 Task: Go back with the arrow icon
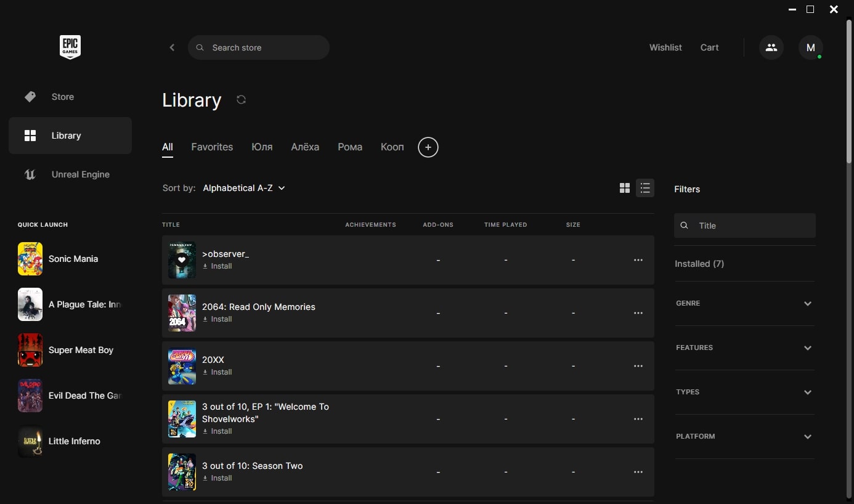point(172,47)
